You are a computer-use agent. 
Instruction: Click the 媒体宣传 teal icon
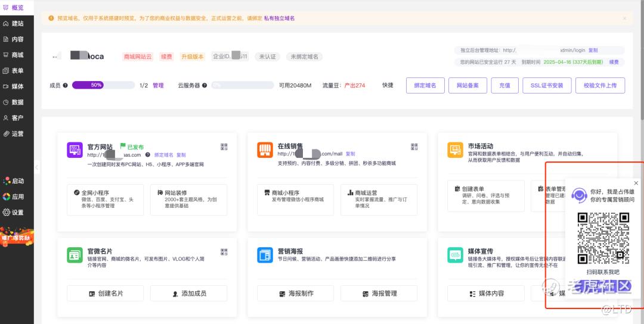(x=455, y=256)
